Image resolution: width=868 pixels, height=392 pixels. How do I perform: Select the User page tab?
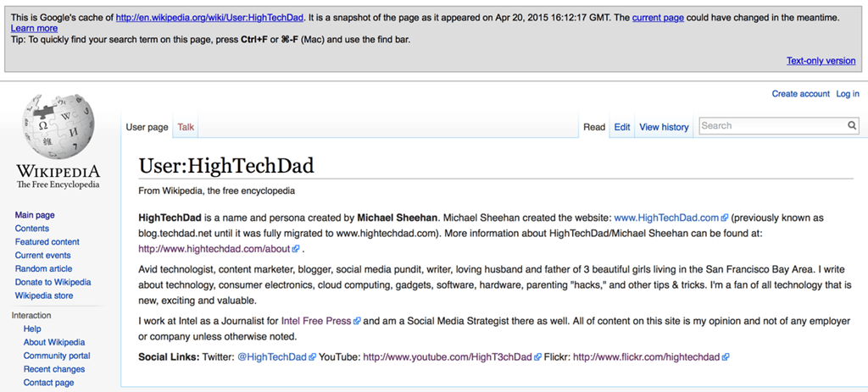point(147,127)
